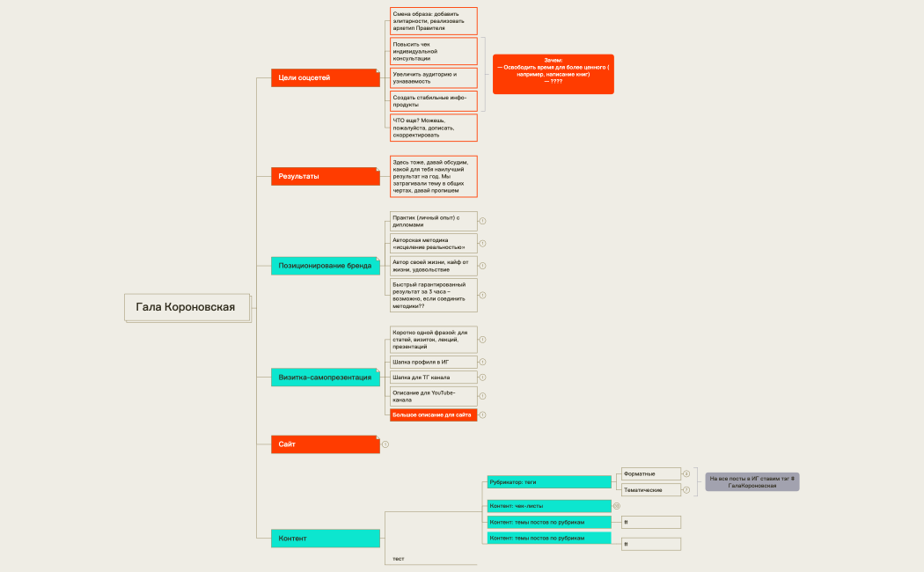Select the Визитка-самопрезентация topic
The height and width of the screenshot is (572, 924).
point(324,378)
